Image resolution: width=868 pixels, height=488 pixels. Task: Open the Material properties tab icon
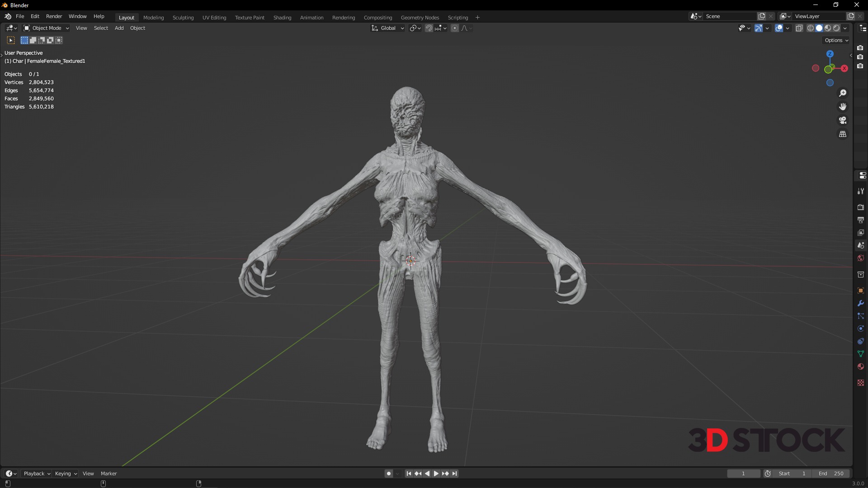860,366
